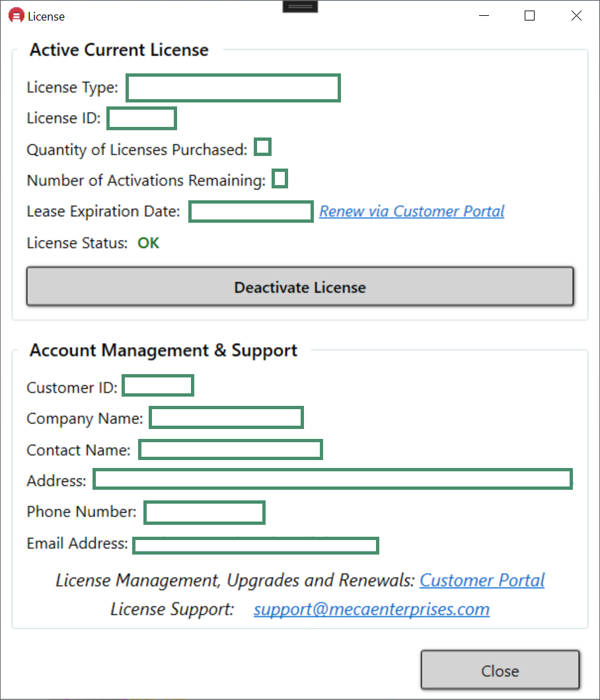Open the Customer Portal link
The width and height of the screenshot is (600, 700).
pos(482,580)
